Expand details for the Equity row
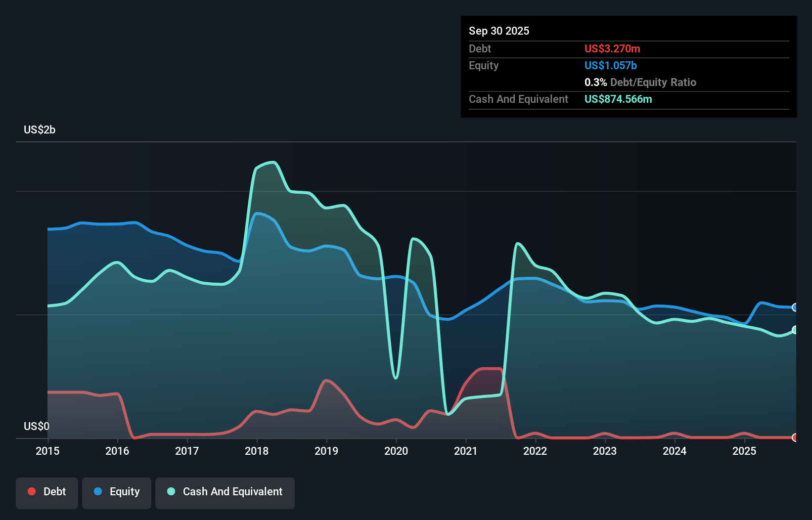Viewport: 812px width, 520px height. coord(484,65)
